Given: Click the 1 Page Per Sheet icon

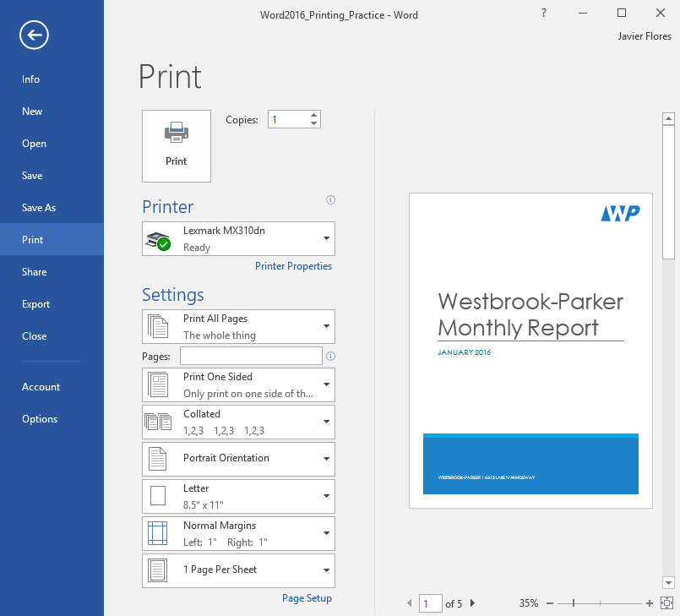Looking at the screenshot, I should pos(156,570).
